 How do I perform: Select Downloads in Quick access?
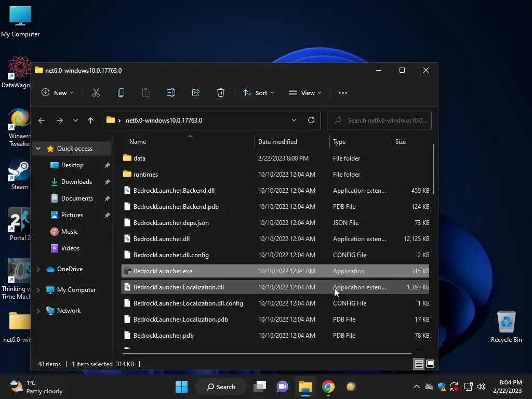(77, 182)
